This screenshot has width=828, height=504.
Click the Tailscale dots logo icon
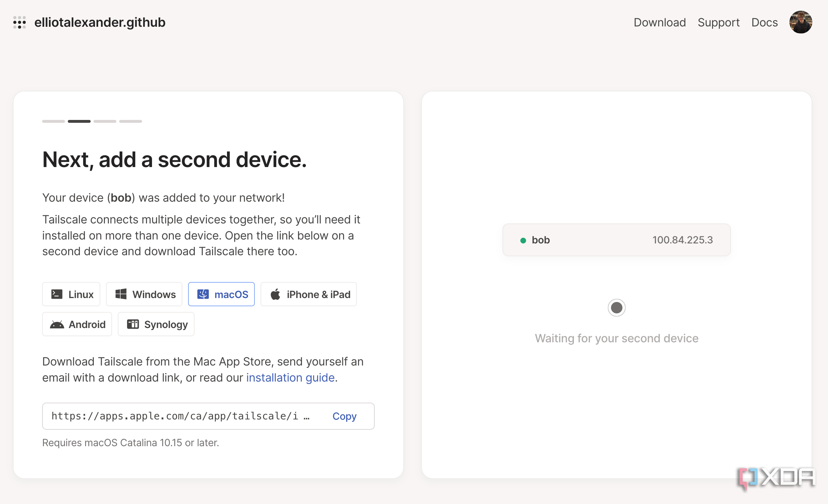20,22
